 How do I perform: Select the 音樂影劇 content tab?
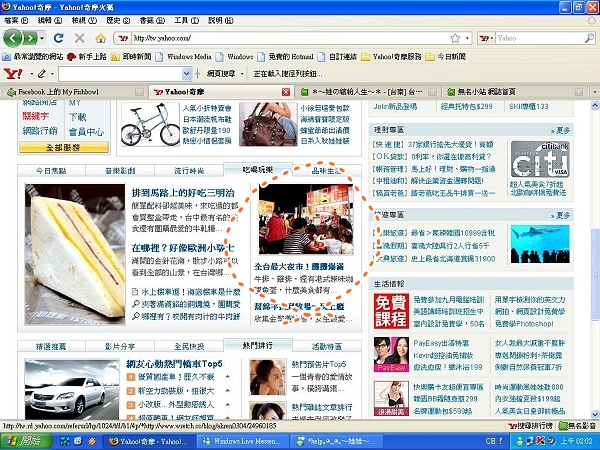(120, 171)
